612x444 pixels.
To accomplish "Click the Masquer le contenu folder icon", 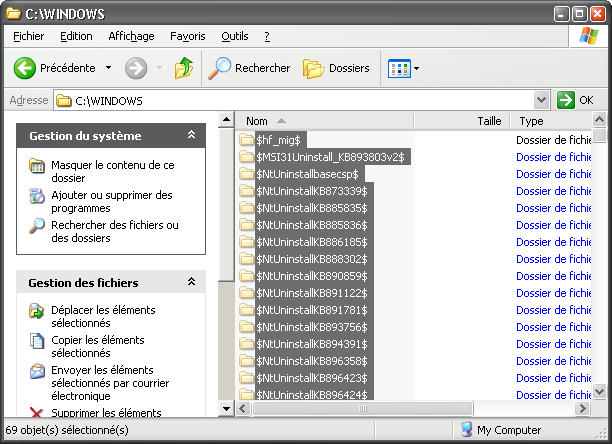I will coord(37,166).
